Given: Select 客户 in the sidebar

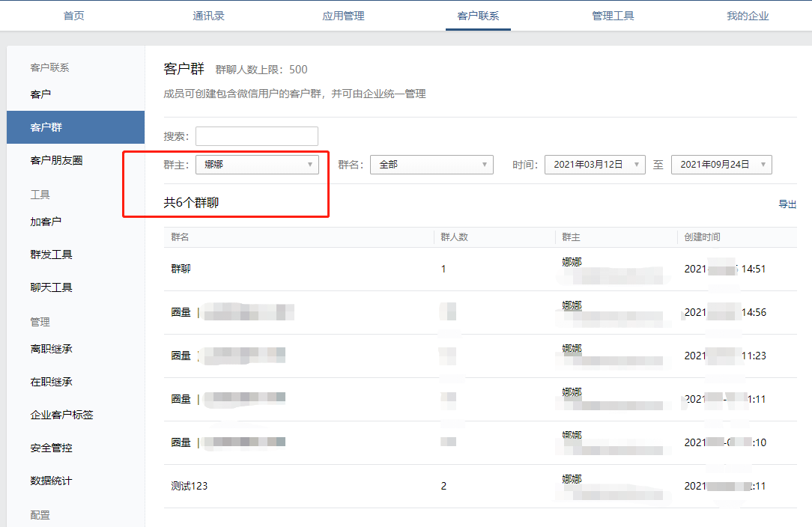Looking at the screenshot, I should 41,94.
